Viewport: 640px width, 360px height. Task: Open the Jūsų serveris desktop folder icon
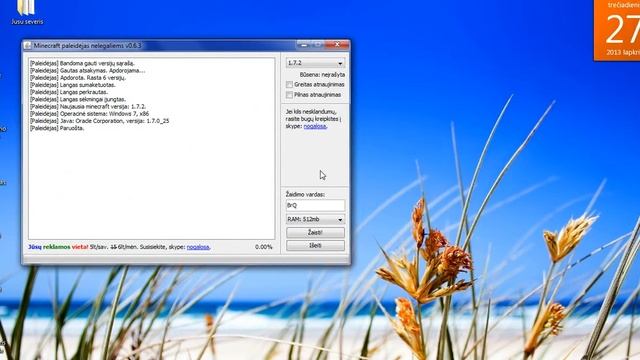(27, 12)
